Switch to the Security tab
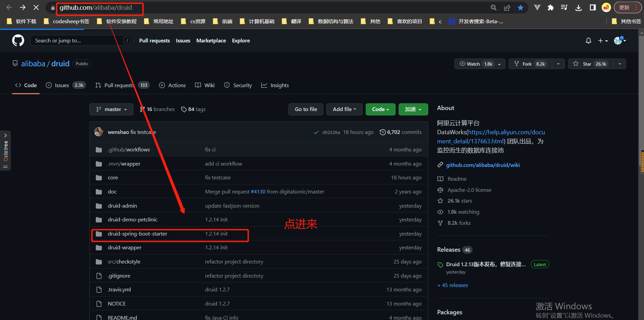 tap(238, 85)
